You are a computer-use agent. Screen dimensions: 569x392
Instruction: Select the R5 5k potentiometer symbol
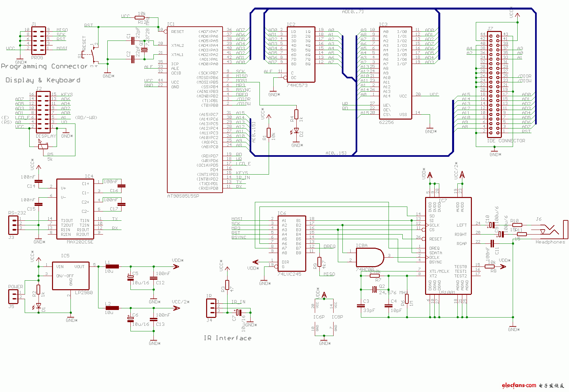click(x=43, y=146)
